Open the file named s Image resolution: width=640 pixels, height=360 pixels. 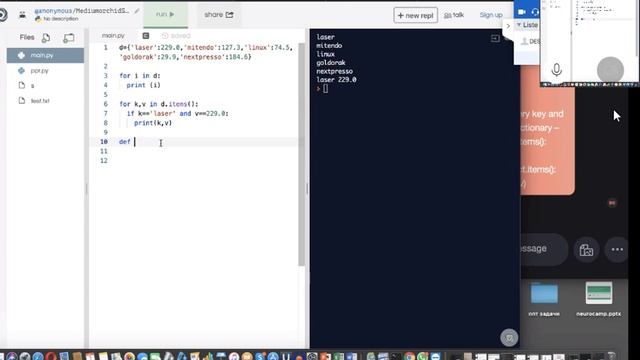(x=32, y=86)
